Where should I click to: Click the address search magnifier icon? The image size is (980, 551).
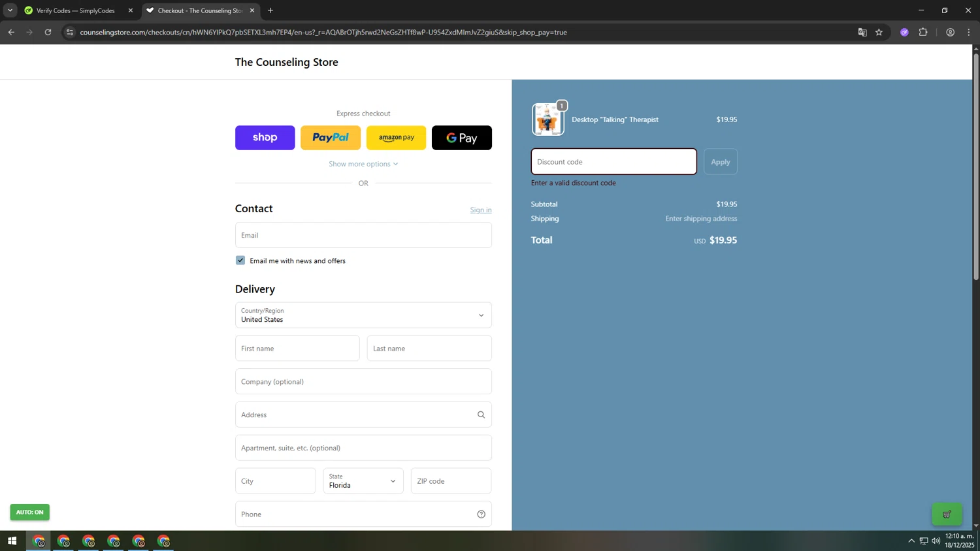[482, 415]
